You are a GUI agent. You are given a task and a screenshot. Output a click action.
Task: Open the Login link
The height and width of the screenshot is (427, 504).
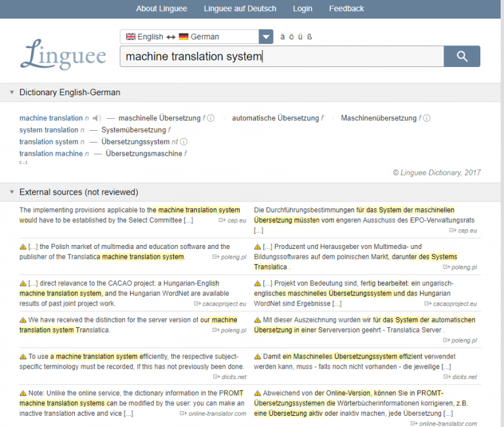(x=303, y=9)
